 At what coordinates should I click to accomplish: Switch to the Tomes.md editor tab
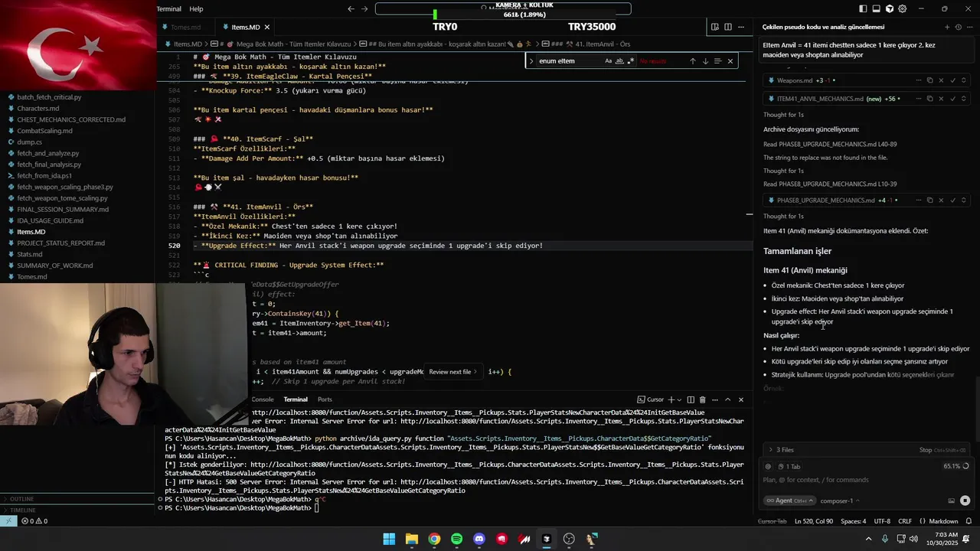point(185,27)
